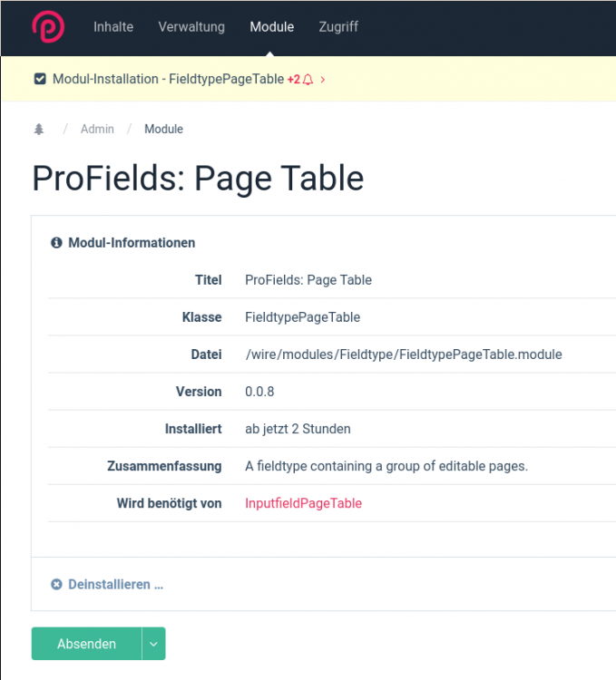616x680 pixels.
Task: Open the Absenden dropdown arrow
Action: [x=153, y=644]
